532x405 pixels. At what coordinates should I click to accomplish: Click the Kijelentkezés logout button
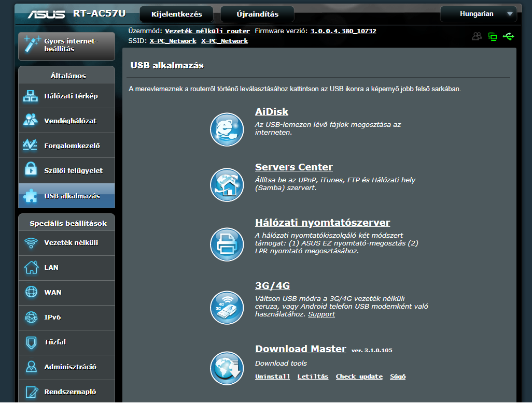point(176,14)
